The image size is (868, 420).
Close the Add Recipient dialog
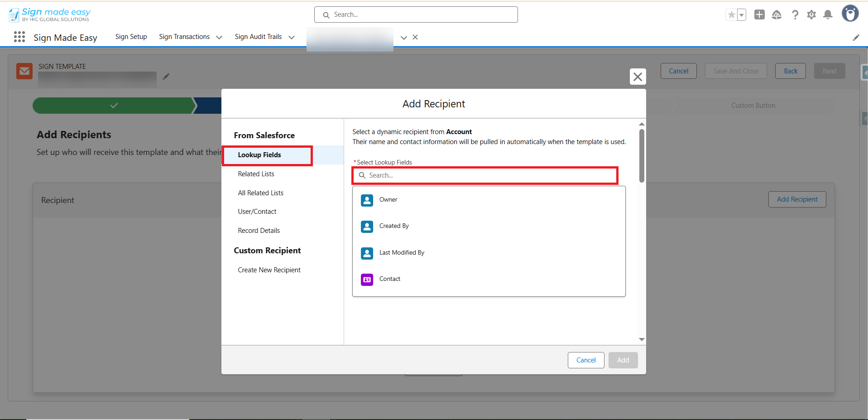pos(638,77)
